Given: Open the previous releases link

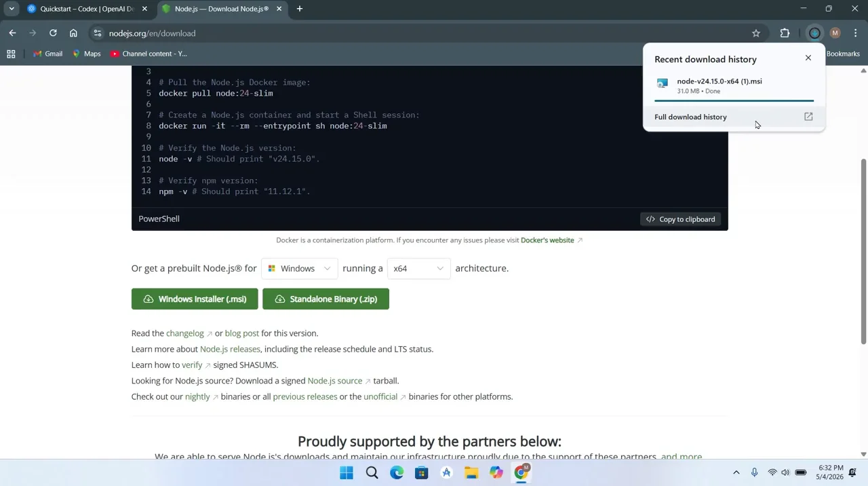Looking at the screenshot, I should click(304, 396).
